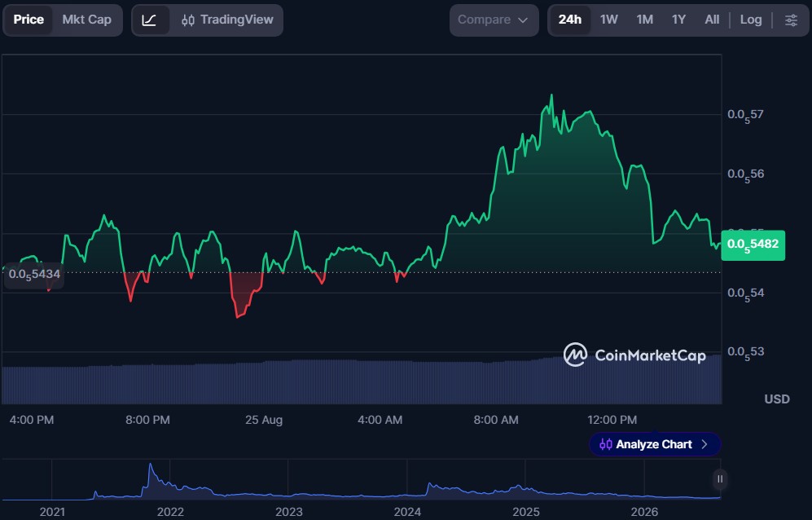
Task: Click 2021 on the history timeline
Action: coord(52,512)
